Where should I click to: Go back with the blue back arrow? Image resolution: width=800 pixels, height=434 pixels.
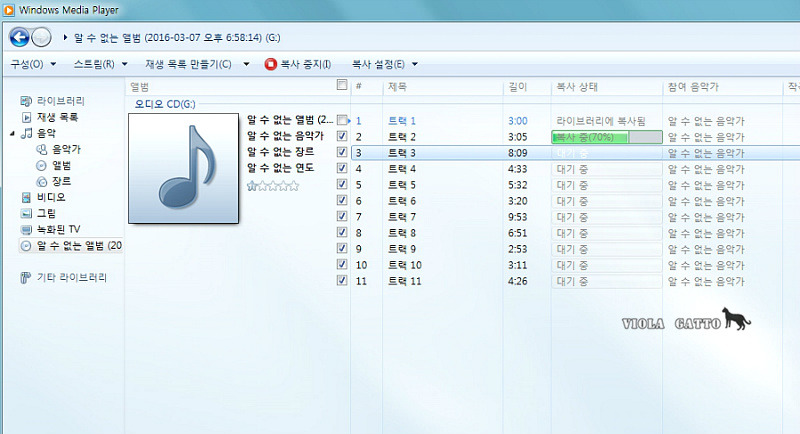[19, 37]
